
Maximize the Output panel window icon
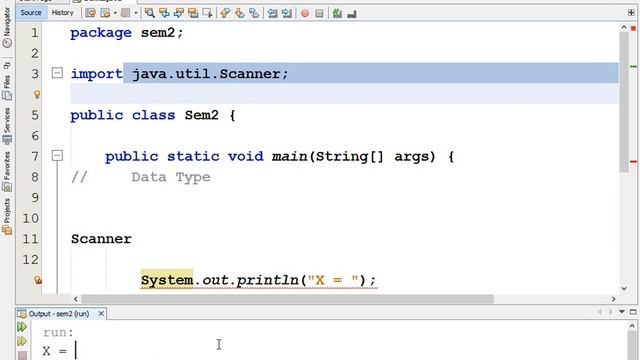[x=633, y=312]
